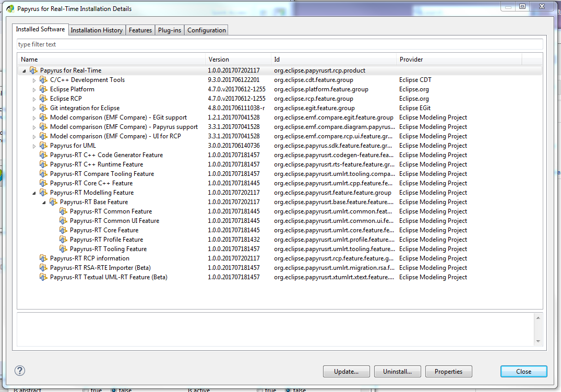Click the Papyrus for UML feature icon

coord(43,145)
